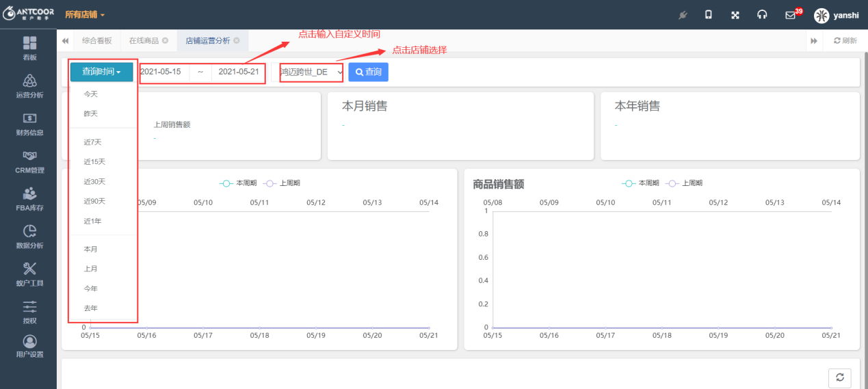868x389 pixels.
Task: Open 蚁户工具 sidebar section
Action: pos(29,275)
